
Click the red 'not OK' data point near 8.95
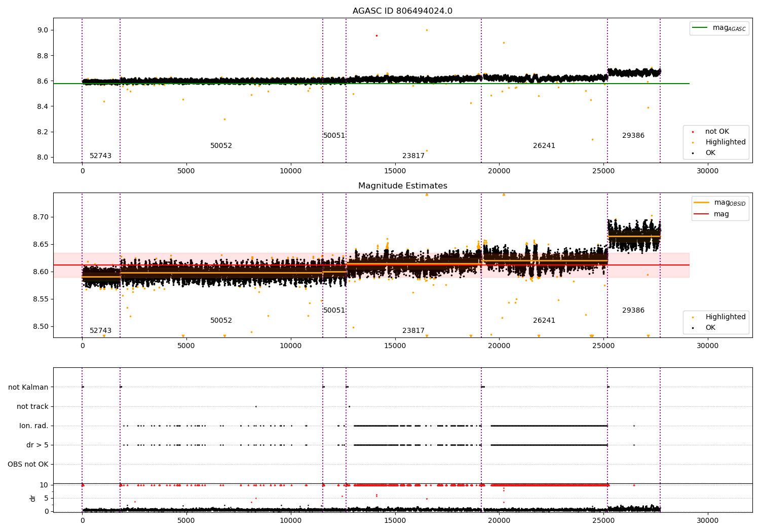(376, 35)
